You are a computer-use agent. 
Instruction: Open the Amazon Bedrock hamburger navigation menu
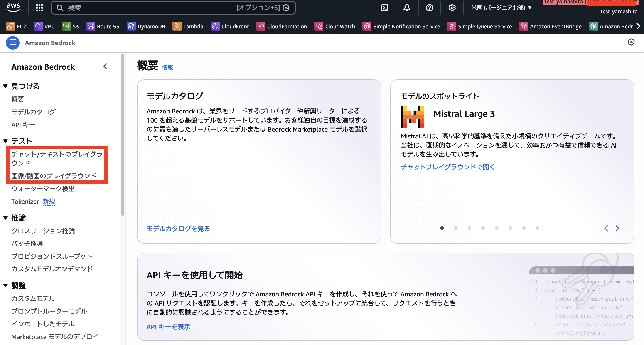(12, 43)
